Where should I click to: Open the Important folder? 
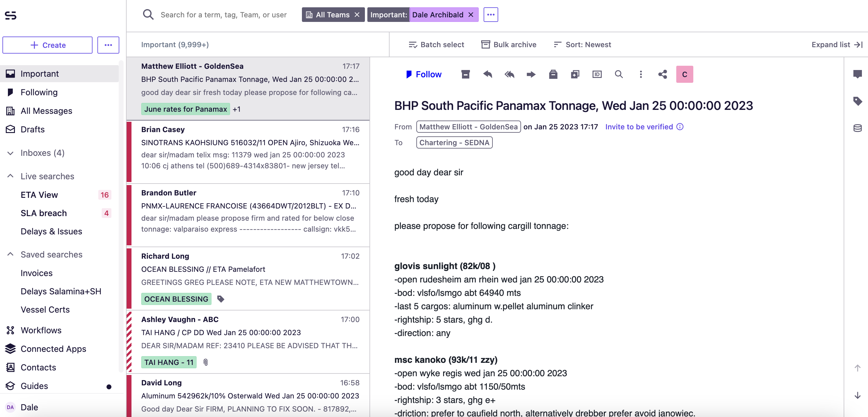[x=59, y=73]
